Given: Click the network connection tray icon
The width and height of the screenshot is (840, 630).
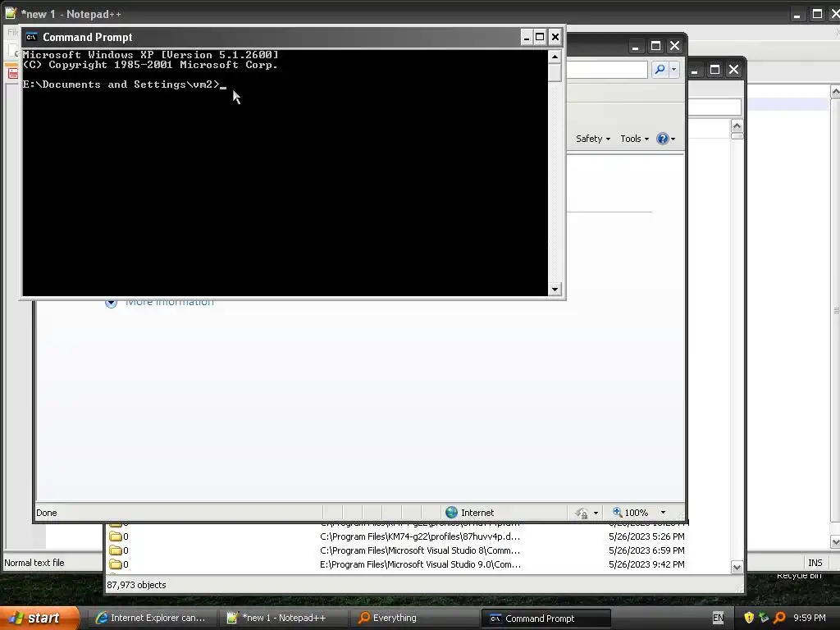Looking at the screenshot, I should [764, 619].
